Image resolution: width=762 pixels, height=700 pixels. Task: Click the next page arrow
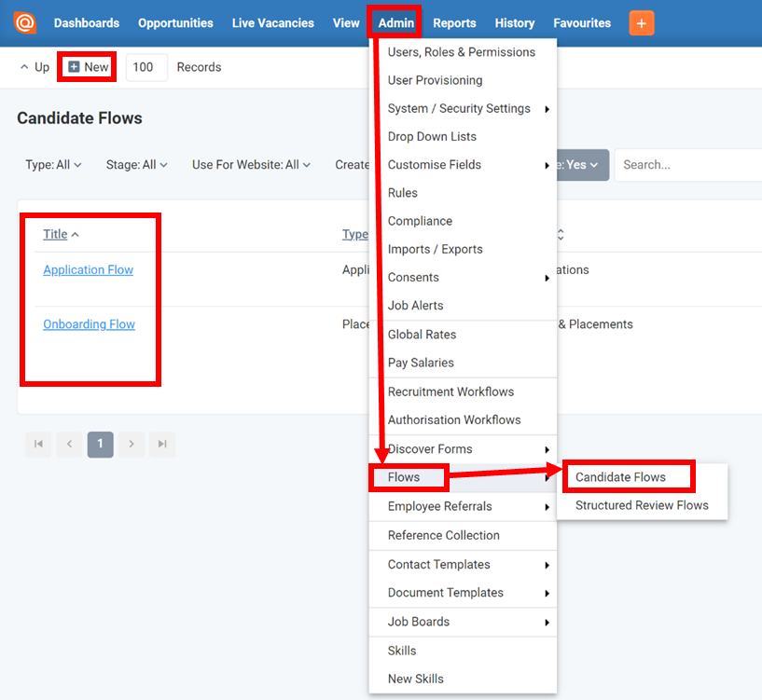131,445
